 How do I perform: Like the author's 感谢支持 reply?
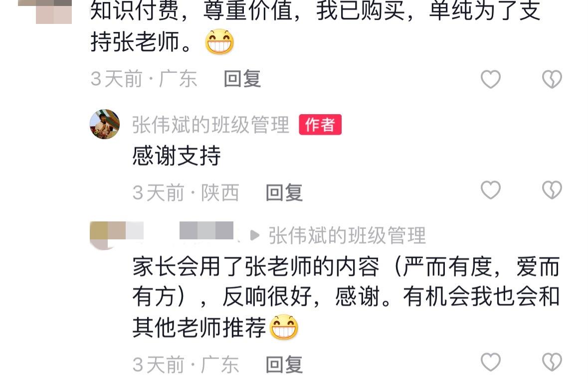(x=491, y=190)
